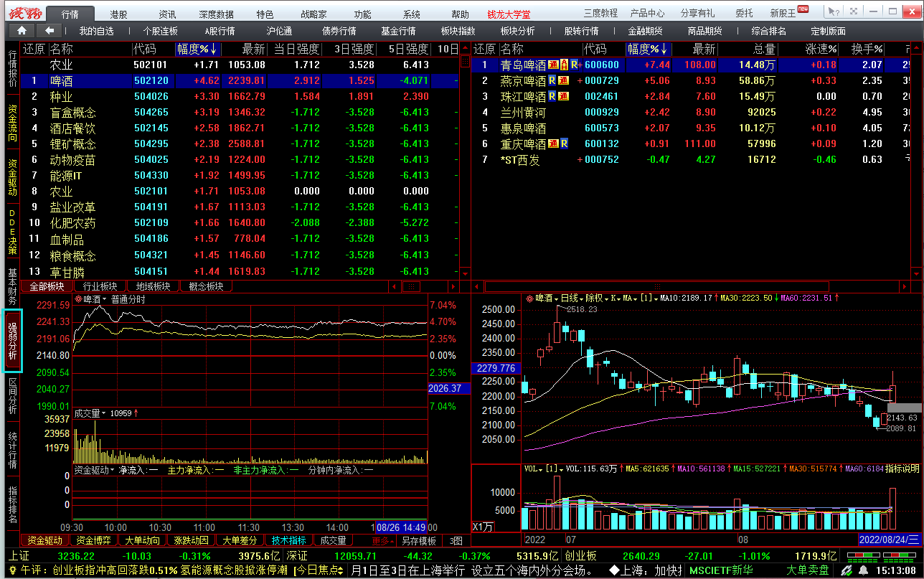Select 区间分析 in left sidebar

[x=12, y=397]
